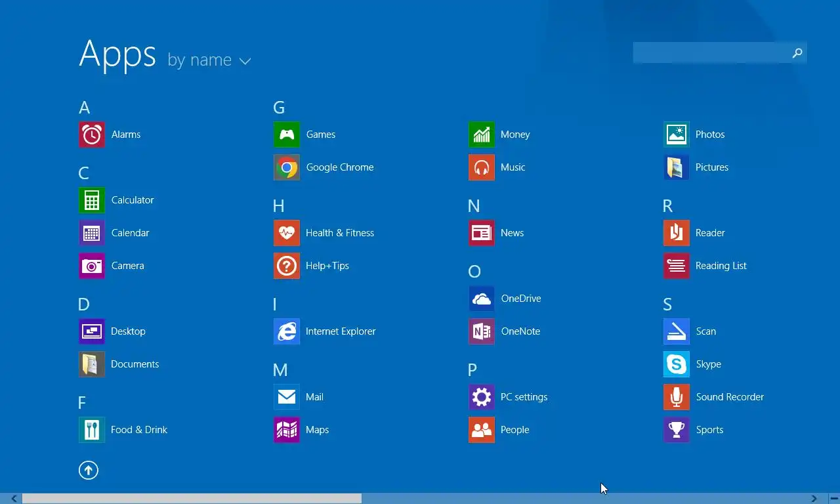This screenshot has width=840, height=504.
Task: Launch the Calculator tile icon
Action: pos(92,200)
